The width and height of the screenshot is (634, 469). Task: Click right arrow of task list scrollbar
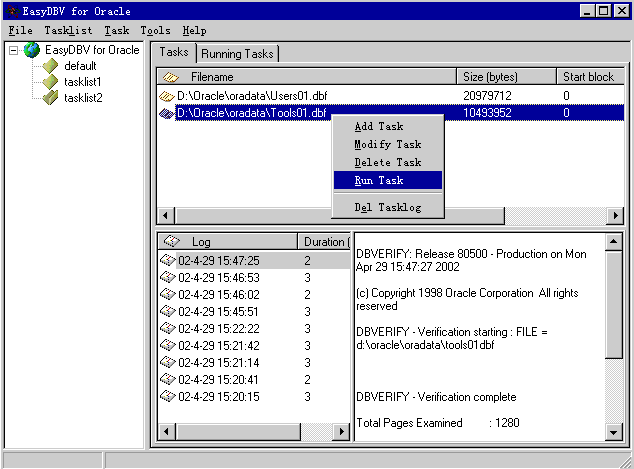point(616,215)
